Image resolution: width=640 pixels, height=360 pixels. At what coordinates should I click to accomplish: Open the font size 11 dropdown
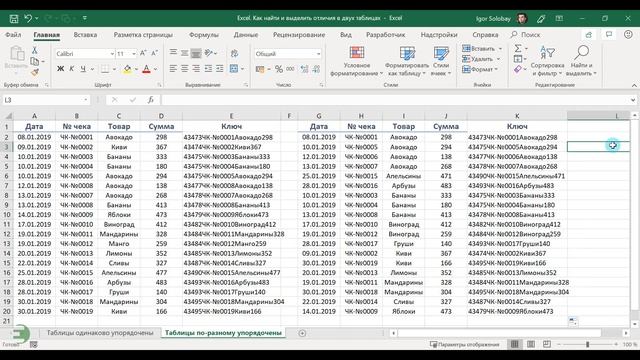click(133, 54)
